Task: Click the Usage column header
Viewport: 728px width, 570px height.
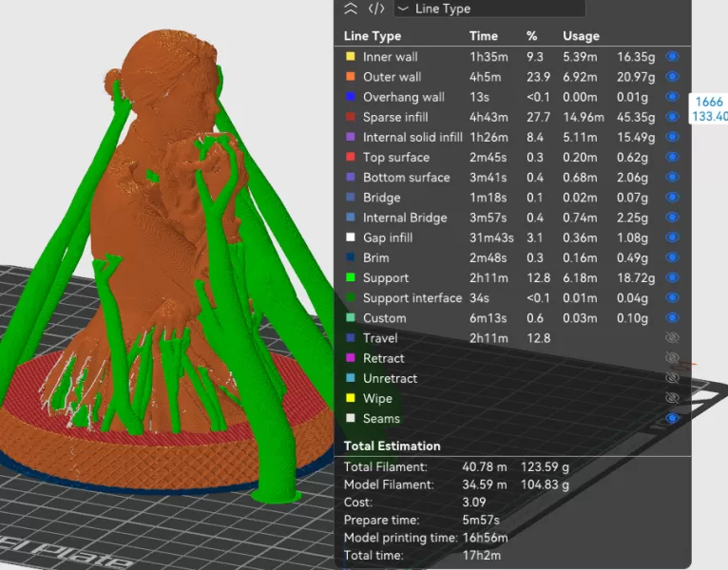Action: point(581,36)
